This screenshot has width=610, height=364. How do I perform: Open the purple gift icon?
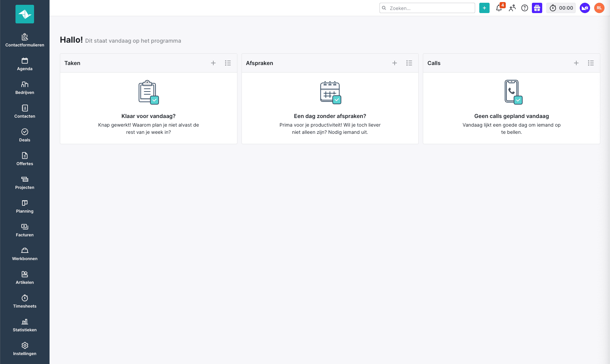click(x=537, y=8)
